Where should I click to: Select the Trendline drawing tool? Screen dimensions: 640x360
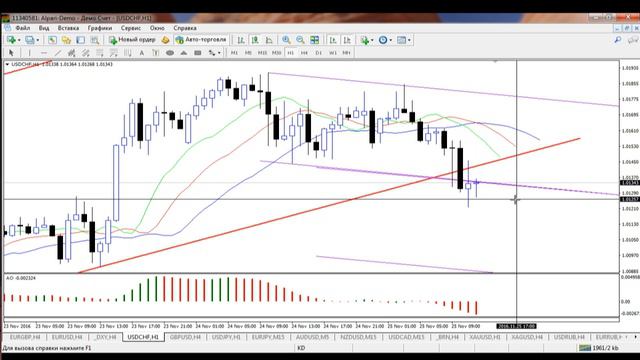[58, 53]
